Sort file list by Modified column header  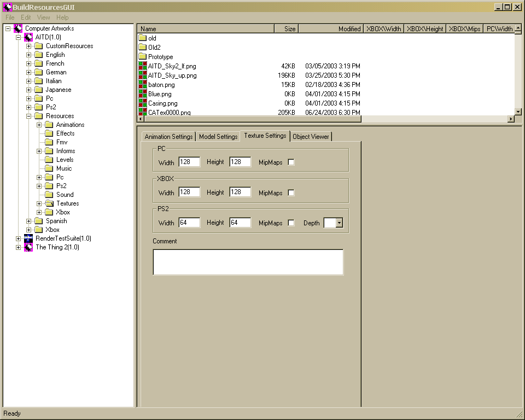click(330, 29)
